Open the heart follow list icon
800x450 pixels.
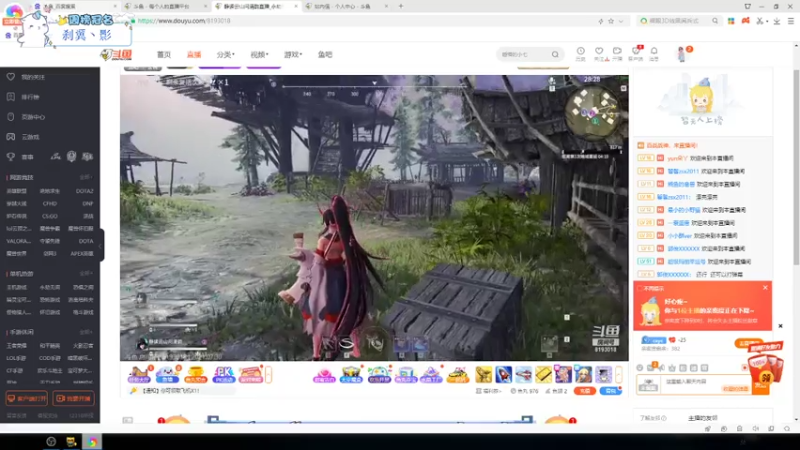pos(599,54)
